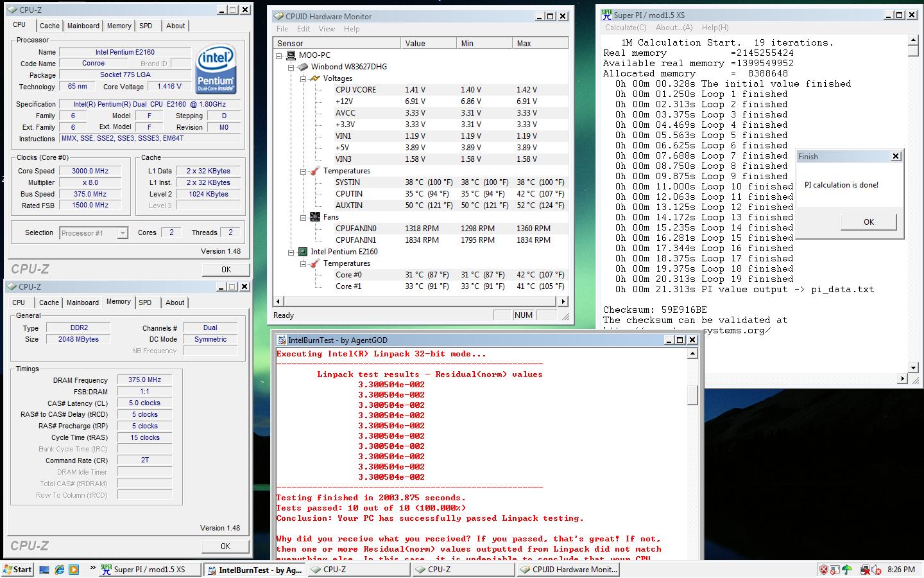The height and width of the screenshot is (578, 924).
Task: Open Calculate(C) menu in Super PI
Action: click(x=626, y=28)
